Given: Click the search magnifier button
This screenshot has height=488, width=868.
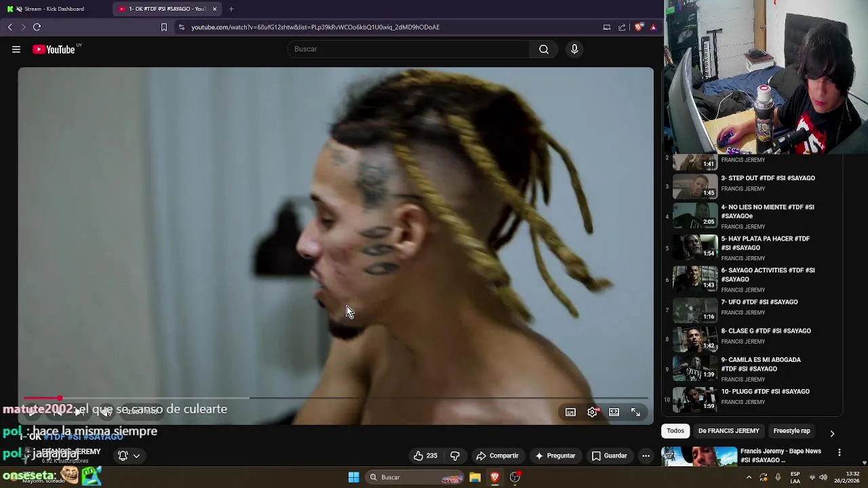Looking at the screenshot, I should tap(544, 49).
